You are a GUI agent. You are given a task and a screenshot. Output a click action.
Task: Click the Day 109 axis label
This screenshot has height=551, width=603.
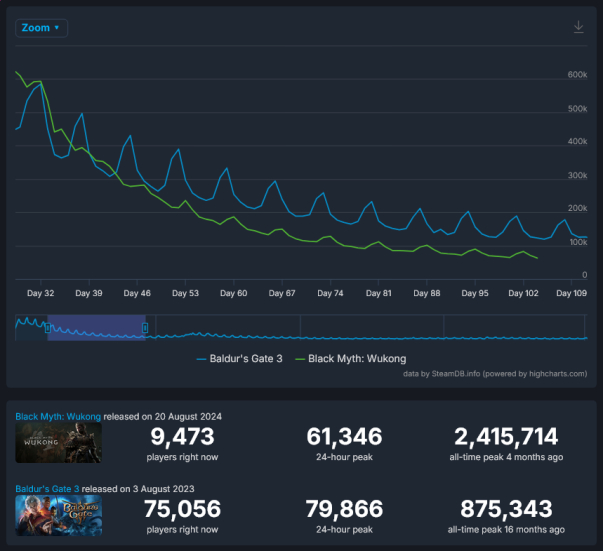tap(571, 293)
